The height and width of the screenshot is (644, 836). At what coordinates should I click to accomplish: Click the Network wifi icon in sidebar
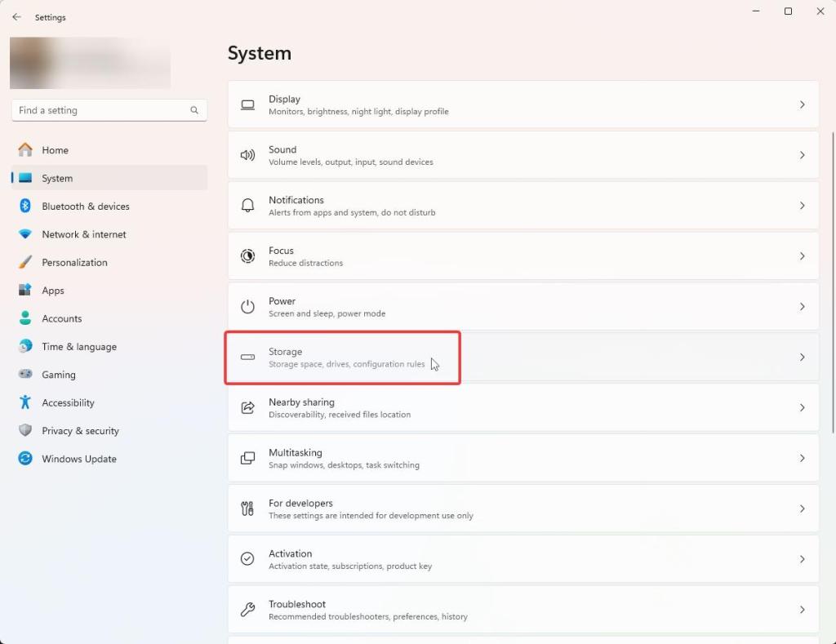pos(25,234)
